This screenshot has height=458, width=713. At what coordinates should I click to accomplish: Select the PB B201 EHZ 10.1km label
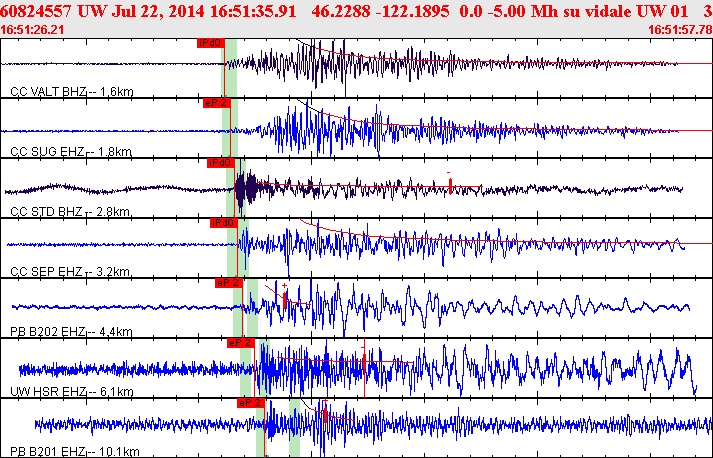[75, 452]
